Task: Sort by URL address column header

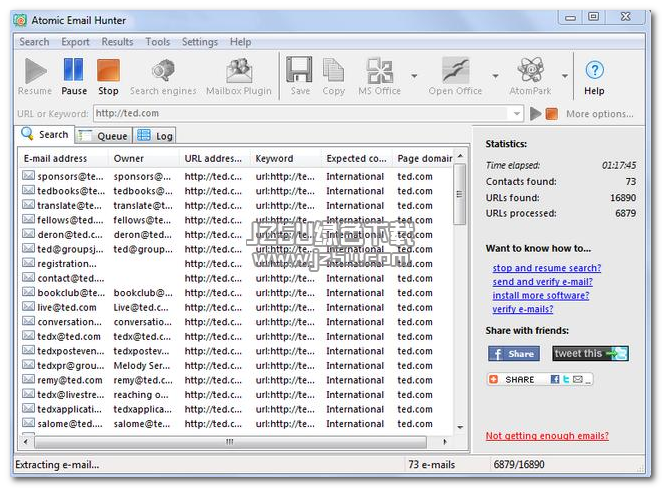Action: [x=215, y=159]
